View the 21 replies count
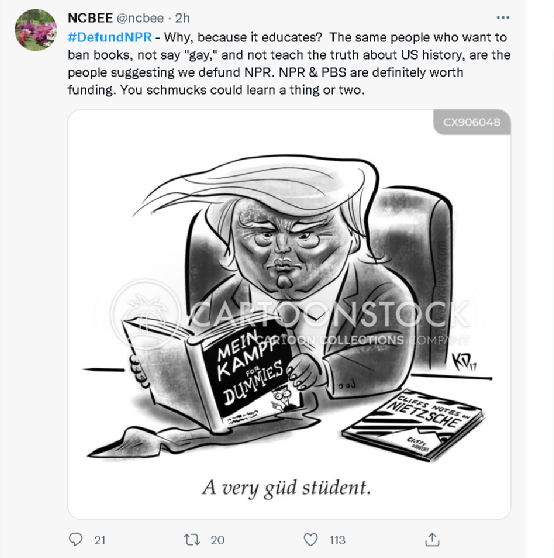Viewport: 554px width, 558px height. pos(100,540)
